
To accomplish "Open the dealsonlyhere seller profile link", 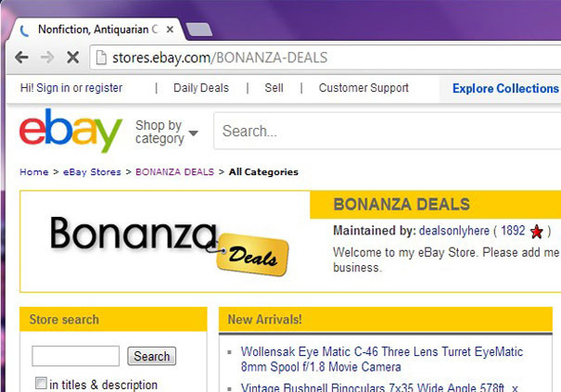I will pyautogui.click(x=453, y=231).
